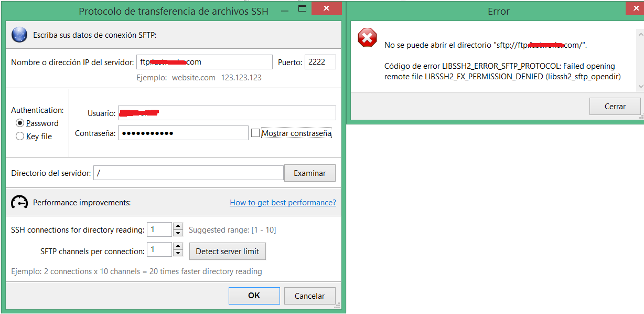Click the server name or IP field
The image size is (644, 314).
tap(205, 62)
